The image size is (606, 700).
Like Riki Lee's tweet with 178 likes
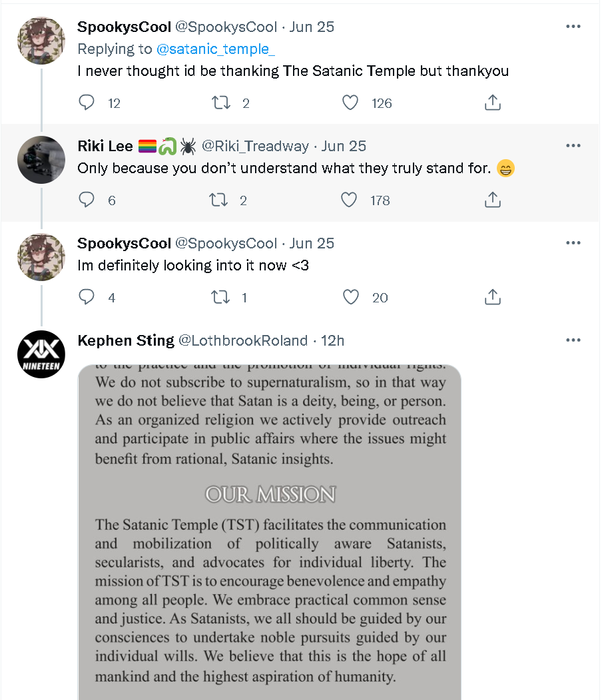[x=349, y=200]
